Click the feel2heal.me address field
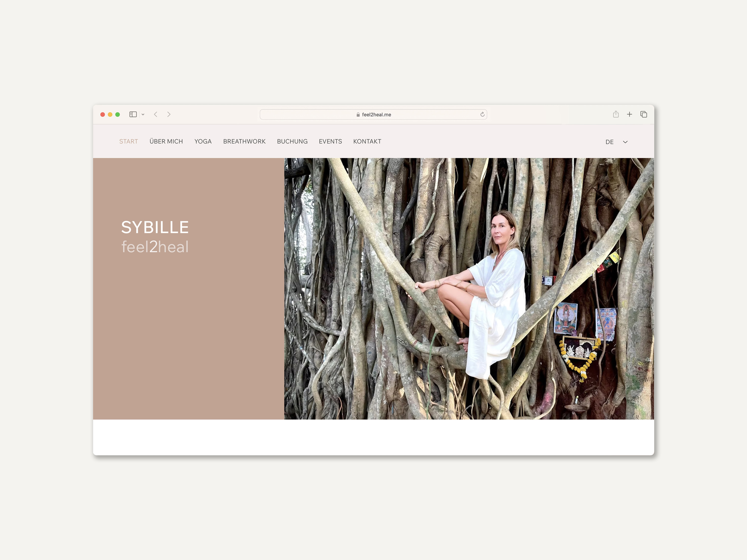This screenshot has width=747, height=560. 376,115
